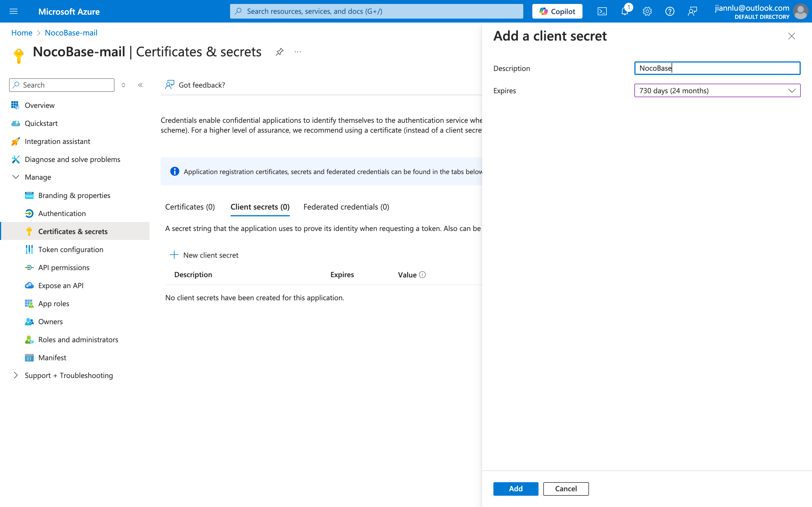Open the help question mark
This screenshot has width=812, height=507.
(x=669, y=11)
